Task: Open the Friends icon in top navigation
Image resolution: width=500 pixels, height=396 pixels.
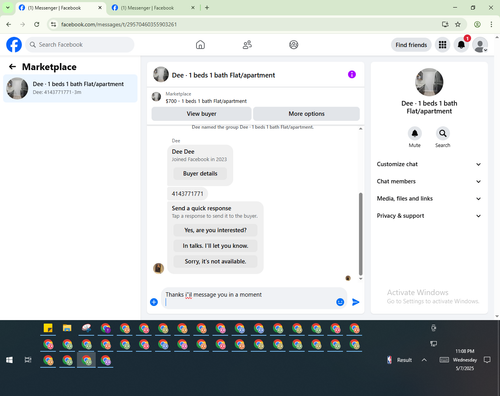Action: [x=247, y=45]
